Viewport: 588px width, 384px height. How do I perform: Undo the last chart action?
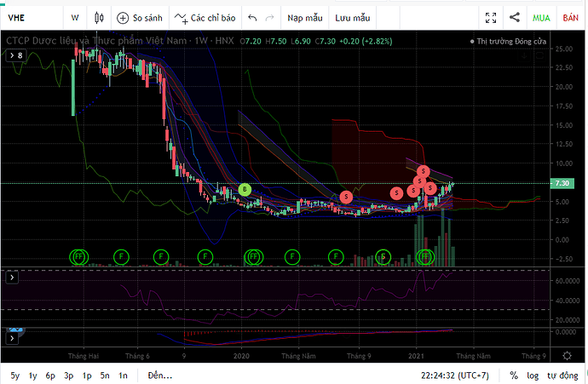pos(251,17)
